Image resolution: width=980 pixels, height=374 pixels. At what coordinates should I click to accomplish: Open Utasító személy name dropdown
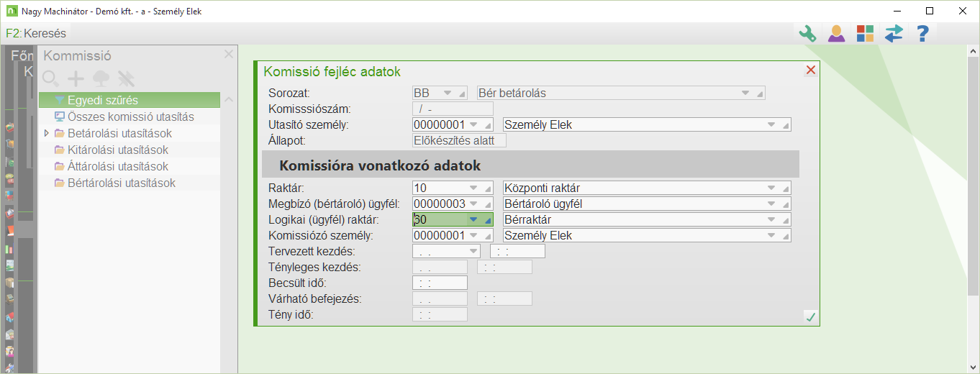coord(772,125)
